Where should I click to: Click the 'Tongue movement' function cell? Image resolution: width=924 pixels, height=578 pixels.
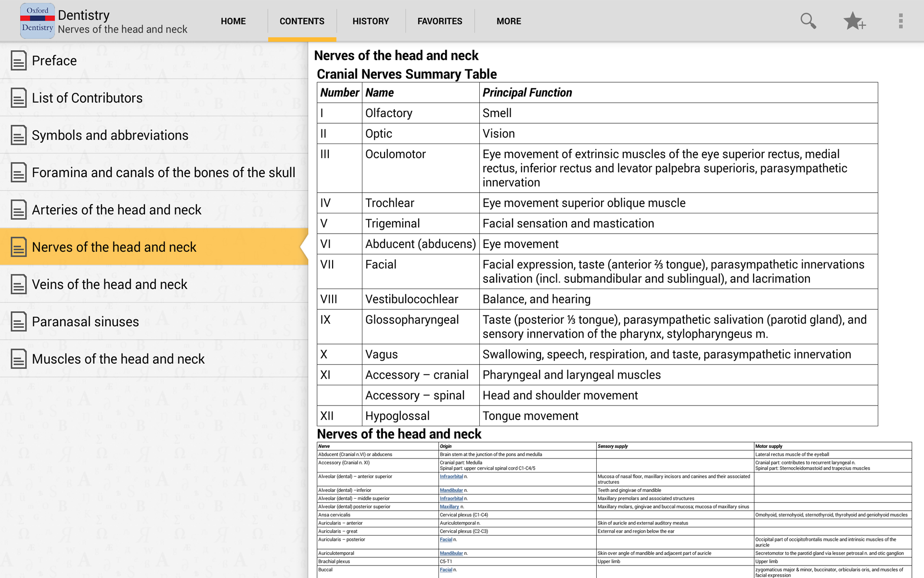(679, 416)
